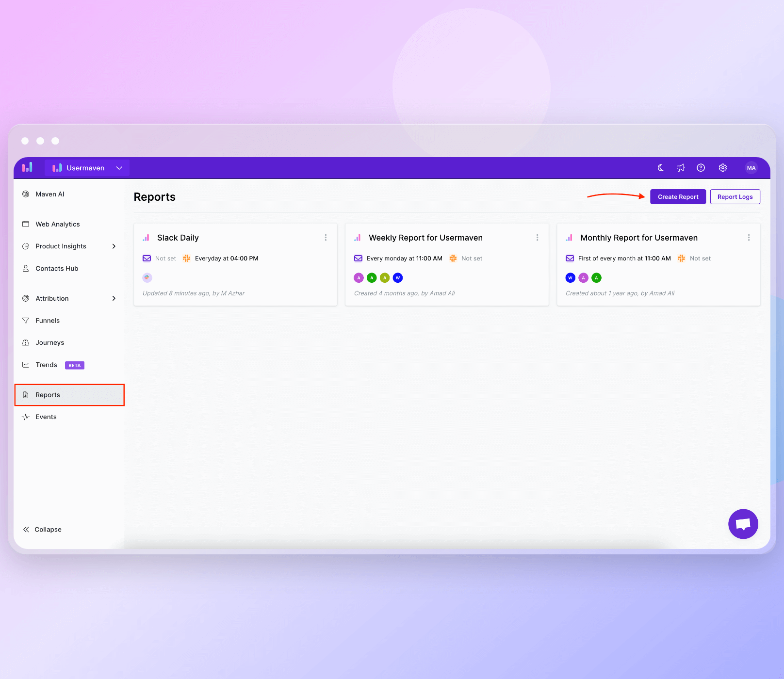Open the Usermaven workspace dropdown
The width and height of the screenshot is (784, 679).
pos(87,168)
